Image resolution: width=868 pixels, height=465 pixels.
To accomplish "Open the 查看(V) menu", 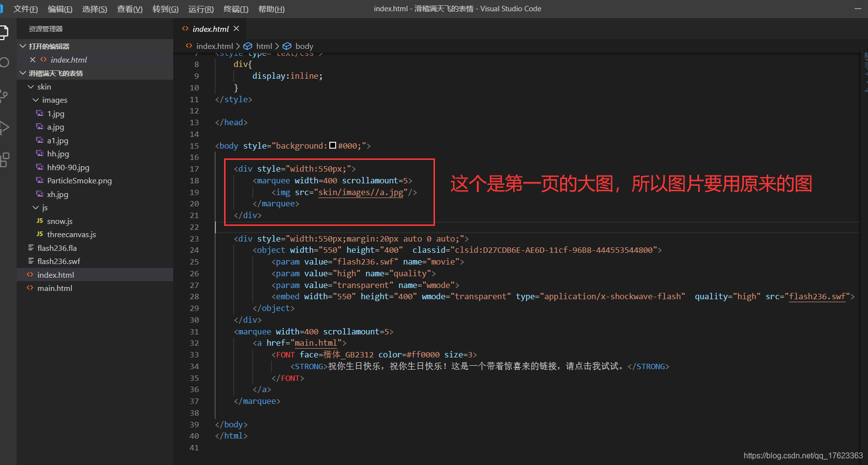I will click(130, 9).
